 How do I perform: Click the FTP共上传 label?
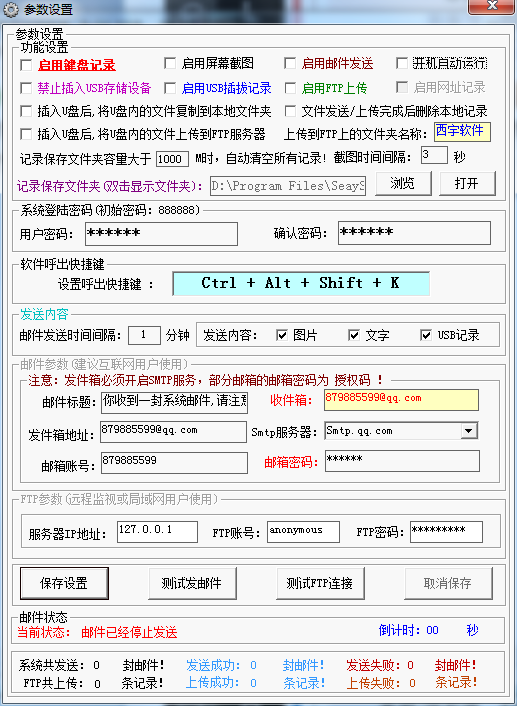[x=54, y=683]
